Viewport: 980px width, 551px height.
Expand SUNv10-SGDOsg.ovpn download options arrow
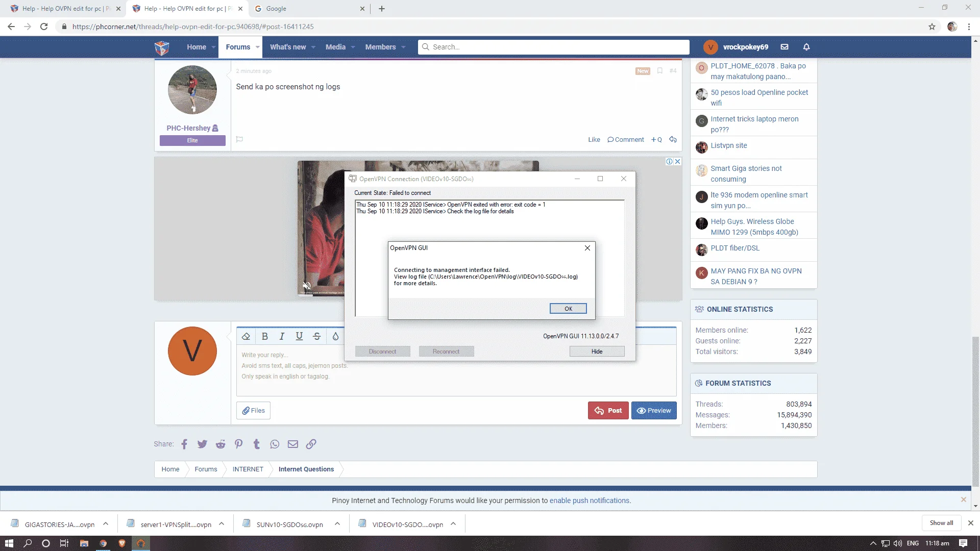pos(337,524)
